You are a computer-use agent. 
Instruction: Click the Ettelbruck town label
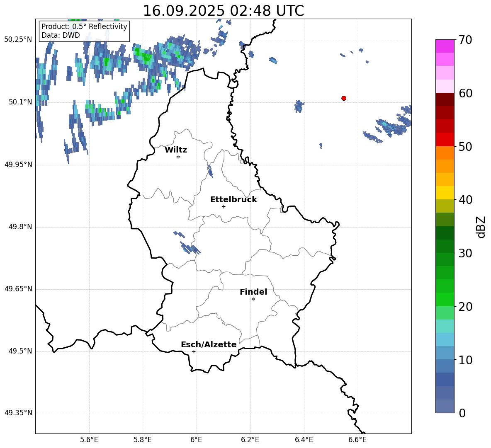click(x=233, y=200)
